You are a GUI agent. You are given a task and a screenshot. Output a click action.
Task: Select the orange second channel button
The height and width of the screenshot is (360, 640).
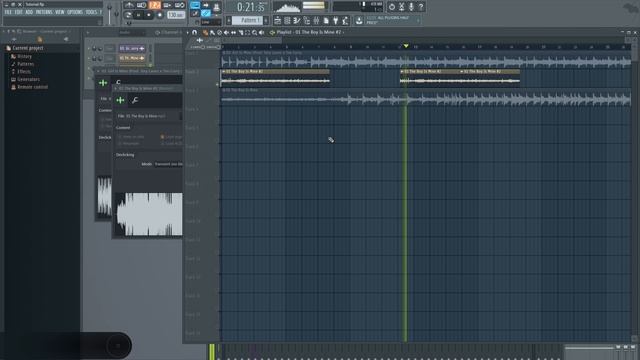tap(131, 58)
